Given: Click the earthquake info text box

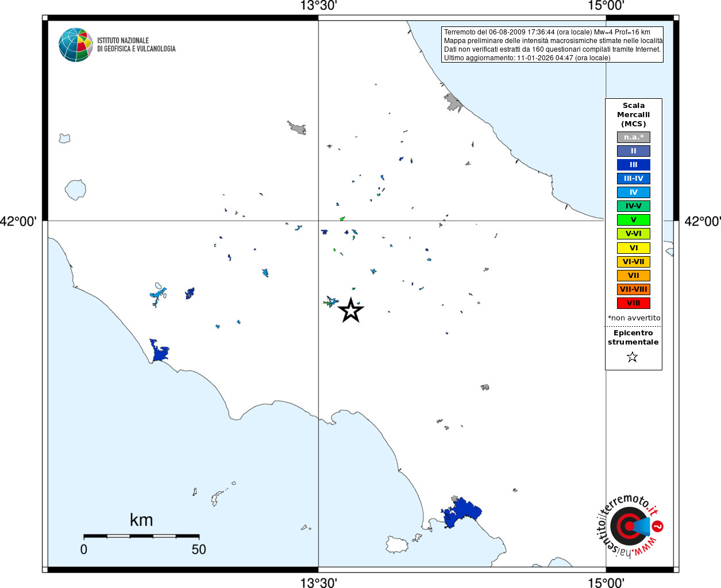Looking at the screenshot, I should [553, 45].
